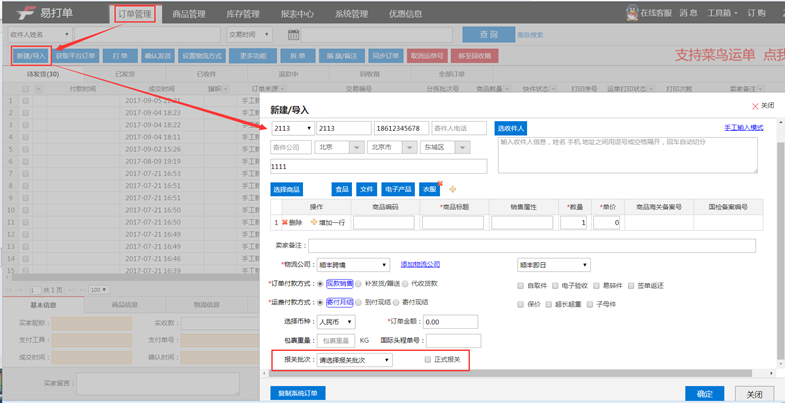Switch to the 商品信息 tab
Screen dimensions: 785x403
coord(125,304)
